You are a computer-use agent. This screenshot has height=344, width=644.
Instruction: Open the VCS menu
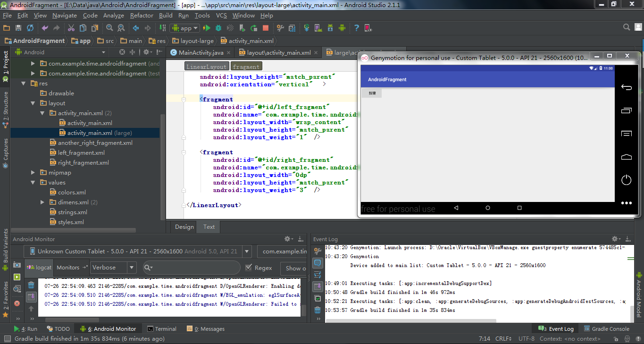pos(221,16)
